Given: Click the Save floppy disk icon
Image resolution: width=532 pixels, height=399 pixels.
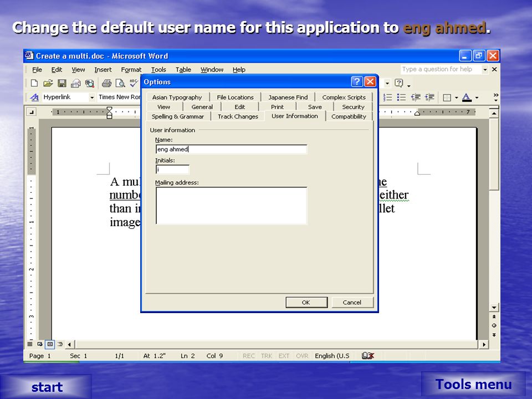Looking at the screenshot, I should pyautogui.click(x=62, y=83).
